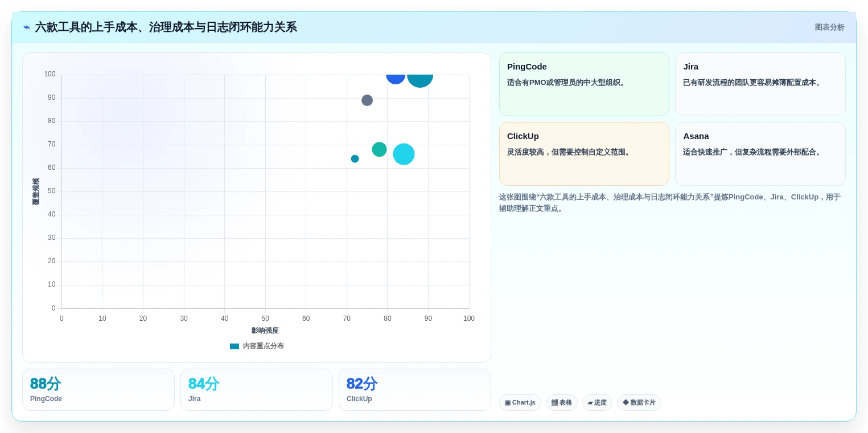Open the ClickUp description card
This screenshot has width=868, height=433.
[584, 154]
